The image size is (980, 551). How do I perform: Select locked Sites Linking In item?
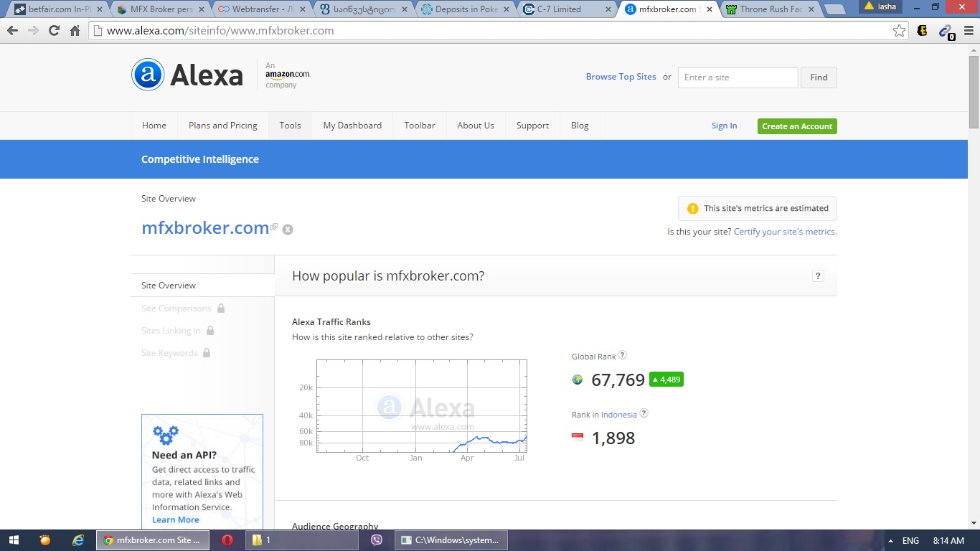click(x=177, y=331)
